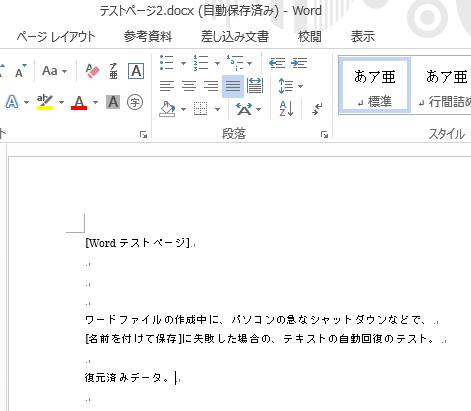Open Paragraph (段落) dialog box launcher
The height and width of the screenshot is (411, 471).
[x=324, y=135]
